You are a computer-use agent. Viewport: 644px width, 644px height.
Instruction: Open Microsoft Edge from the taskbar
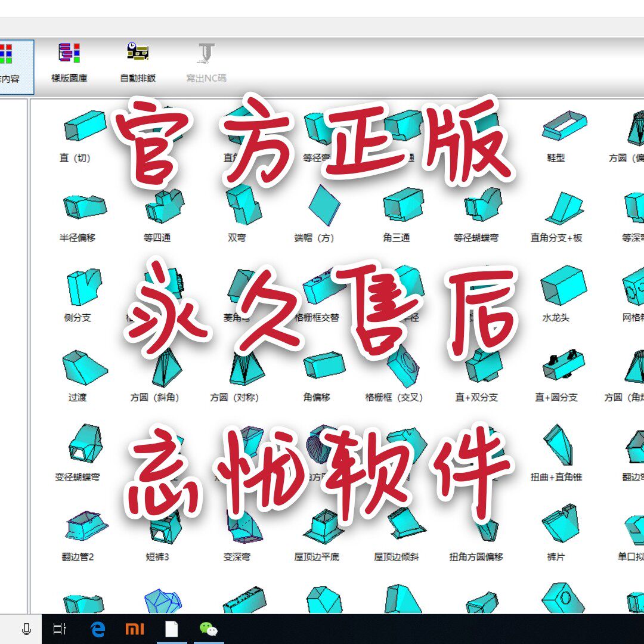(98, 629)
